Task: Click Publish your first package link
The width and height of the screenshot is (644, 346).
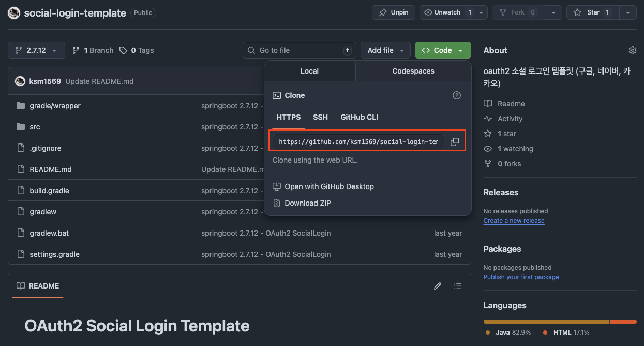Action: click(x=521, y=277)
